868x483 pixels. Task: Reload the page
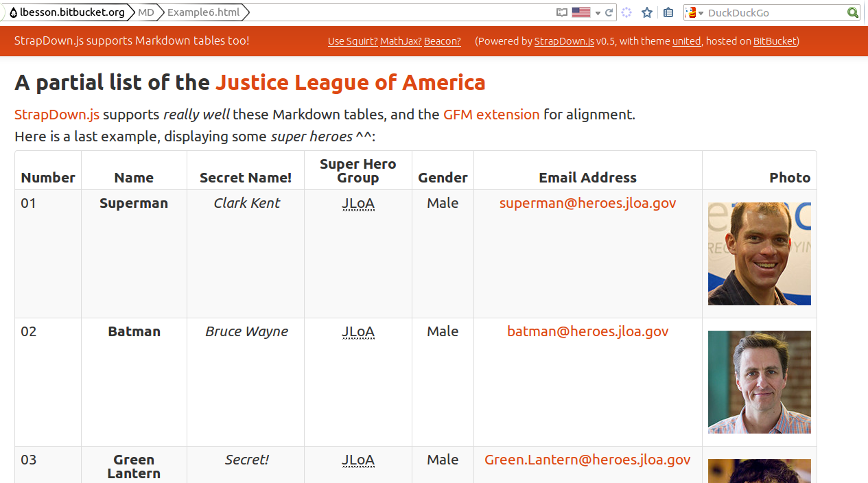609,12
